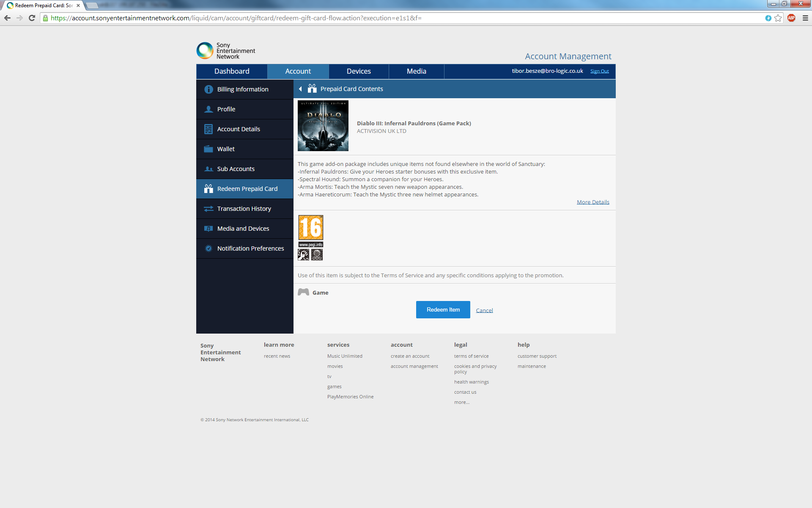The height and width of the screenshot is (508, 812).
Task: Click the gift icon in Prepaid Card Contents header
Action: coord(312,88)
